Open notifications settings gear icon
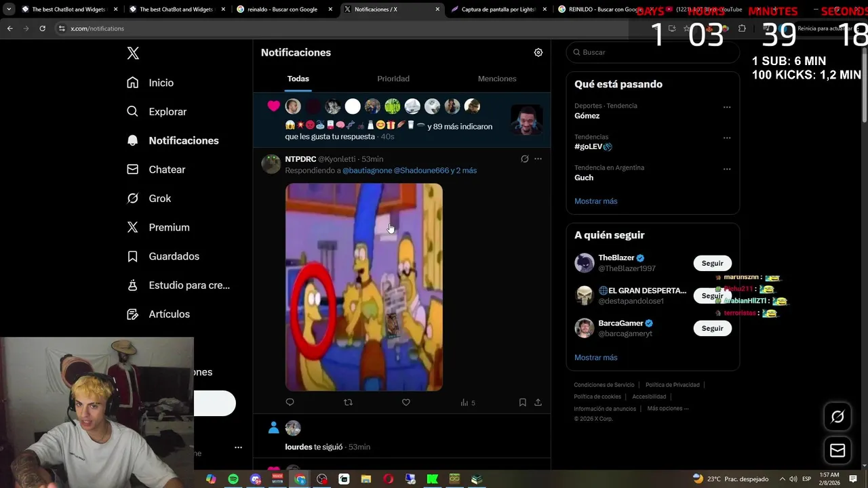The height and width of the screenshot is (488, 868). pos(538,52)
